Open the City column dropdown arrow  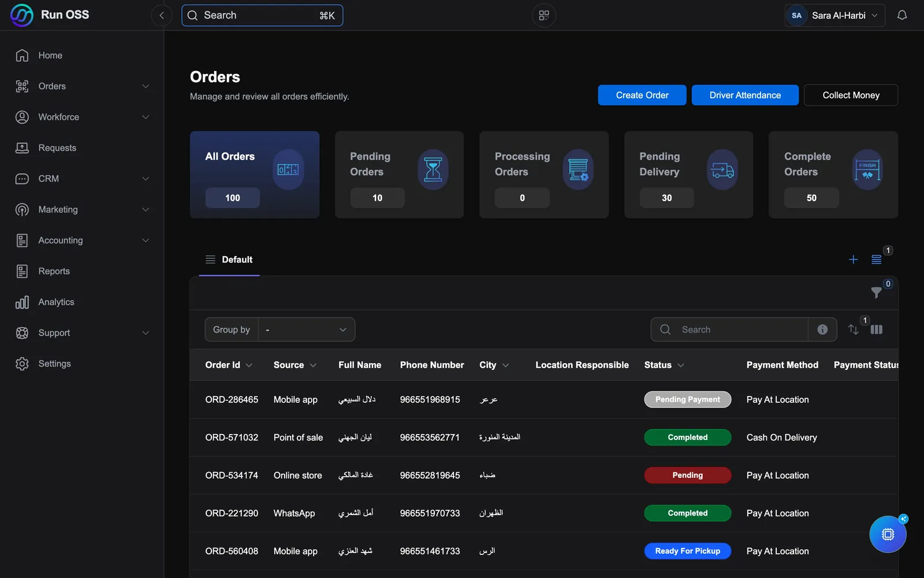[x=505, y=365]
